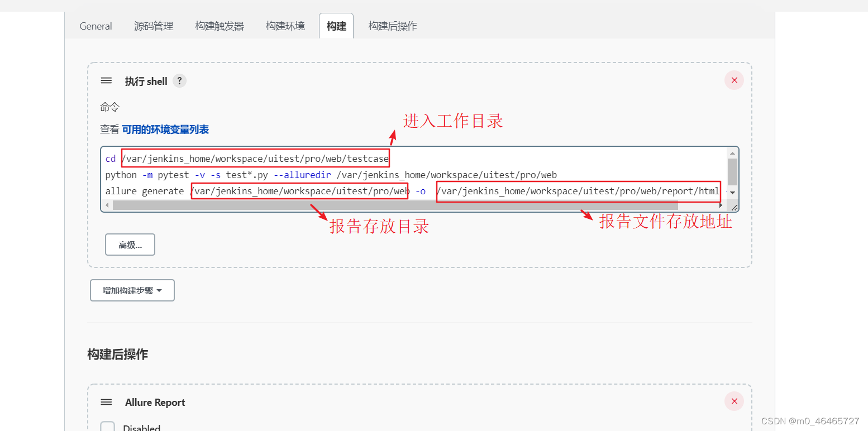Click the command box horizontal scrollbar
This screenshot has width=868, height=431.
pos(395,205)
